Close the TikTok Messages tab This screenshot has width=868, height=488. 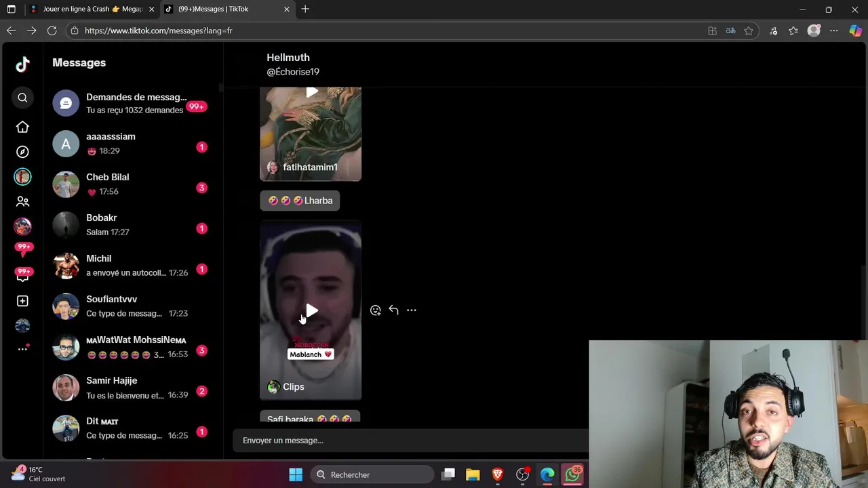(286, 9)
